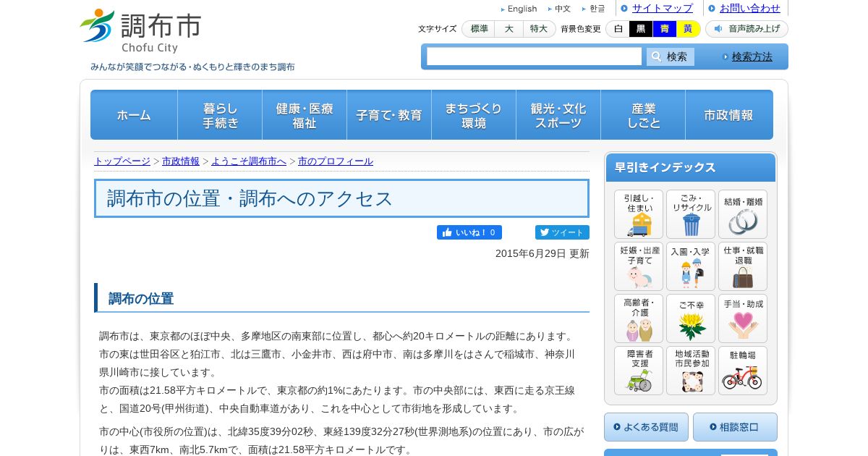Image resolution: width=868 pixels, height=456 pixels.
Task: Open the 子育て・教育 navigation tab
Action: (x=389, y=115)
